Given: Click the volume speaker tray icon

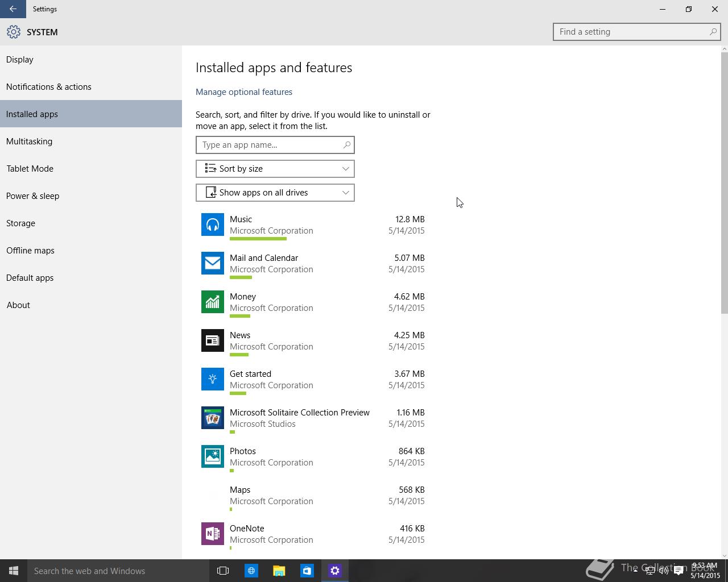Looking at the screenshot, I should [x=663, y=571].
